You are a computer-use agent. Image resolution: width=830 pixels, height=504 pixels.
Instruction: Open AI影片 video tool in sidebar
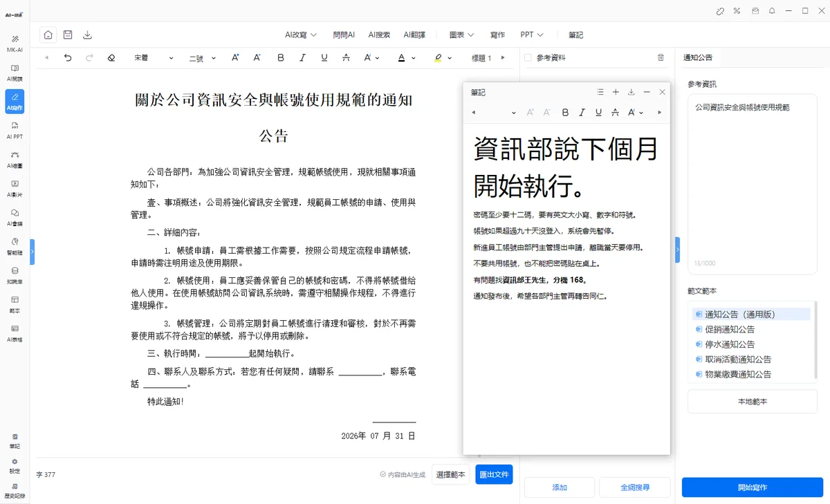(15, 189)
